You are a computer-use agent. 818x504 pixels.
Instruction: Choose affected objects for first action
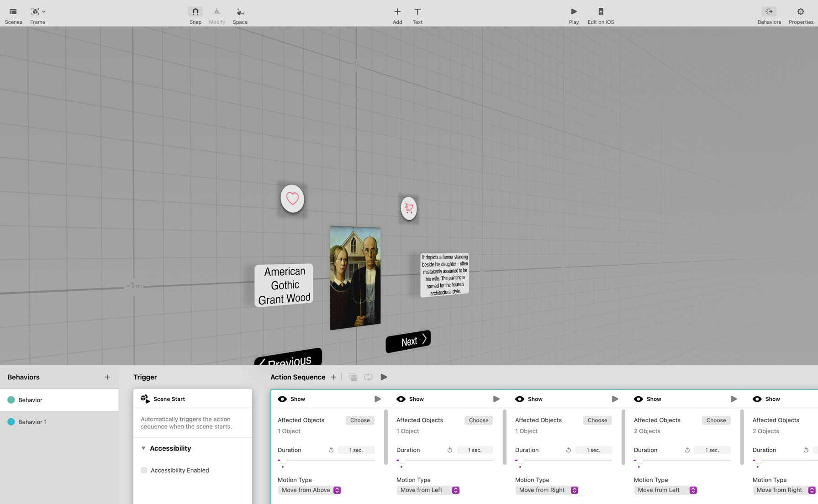(360, 420)
